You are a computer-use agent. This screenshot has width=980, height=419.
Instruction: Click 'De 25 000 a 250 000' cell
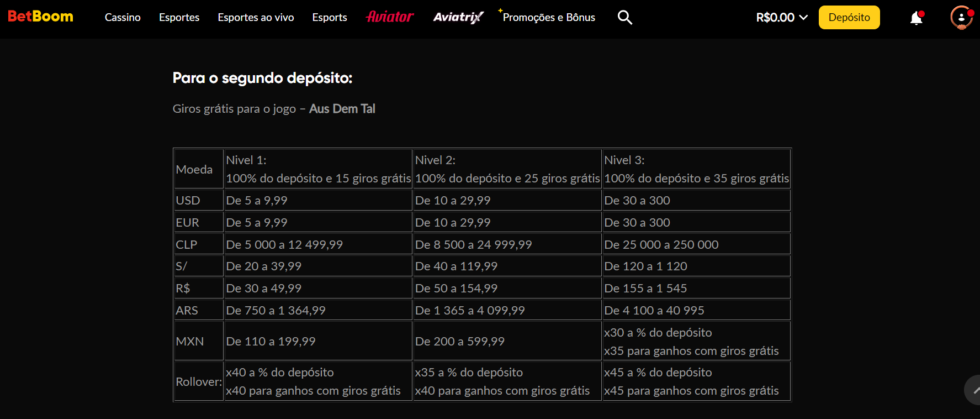click(x=697, y=244)
